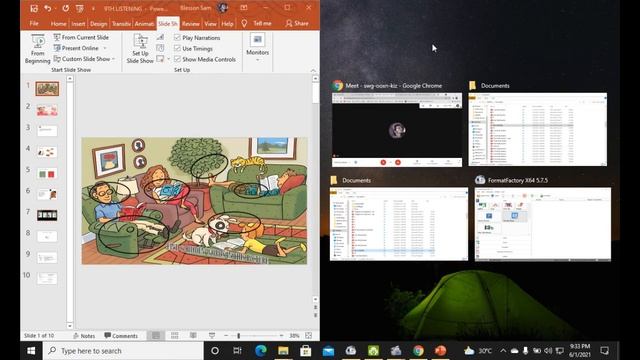Click the zoom slider handle
Viewport: 640px width, 360px height.
tap(239, 336)
